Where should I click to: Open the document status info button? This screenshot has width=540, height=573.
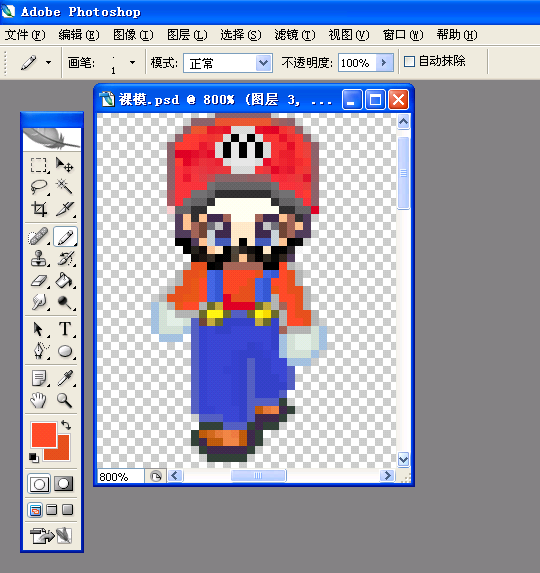[156, 476]
